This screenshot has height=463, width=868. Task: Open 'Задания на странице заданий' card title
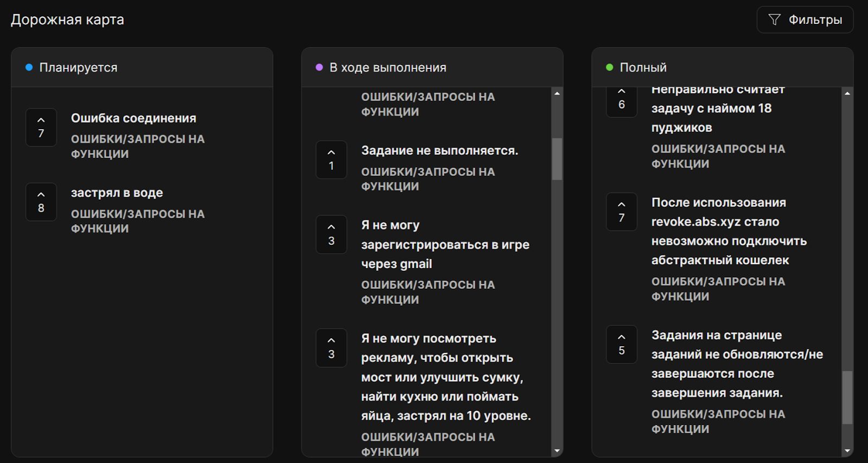737,364
